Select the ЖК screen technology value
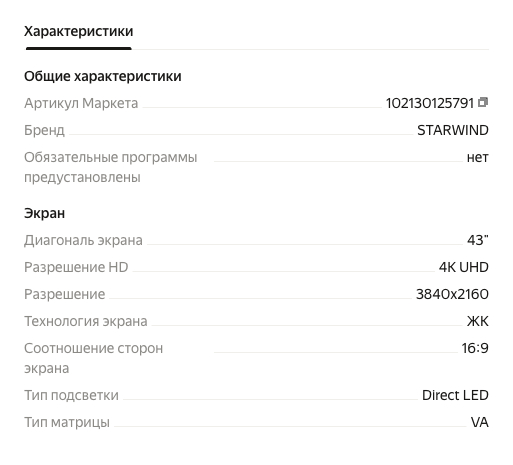Image resolution: width=513 pixels, height=465 pixels. click(x=478, y=321)
